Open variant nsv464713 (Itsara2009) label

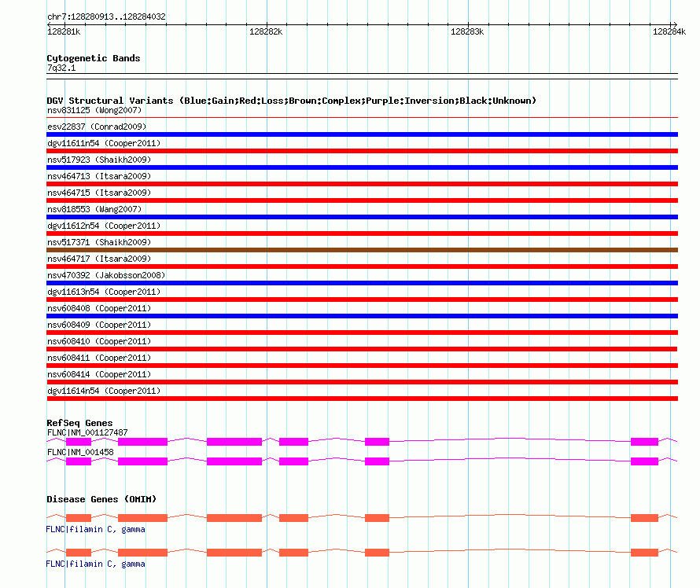(99, 176)
